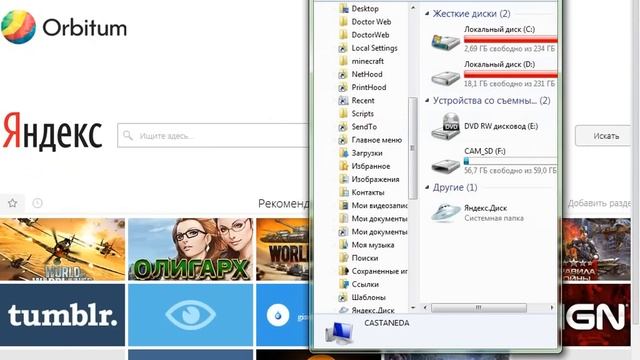Click CAM_SD (F:) capacity bar
This screenshot has height=360, width=640.
pyautogui.click(x=511, y=161)
